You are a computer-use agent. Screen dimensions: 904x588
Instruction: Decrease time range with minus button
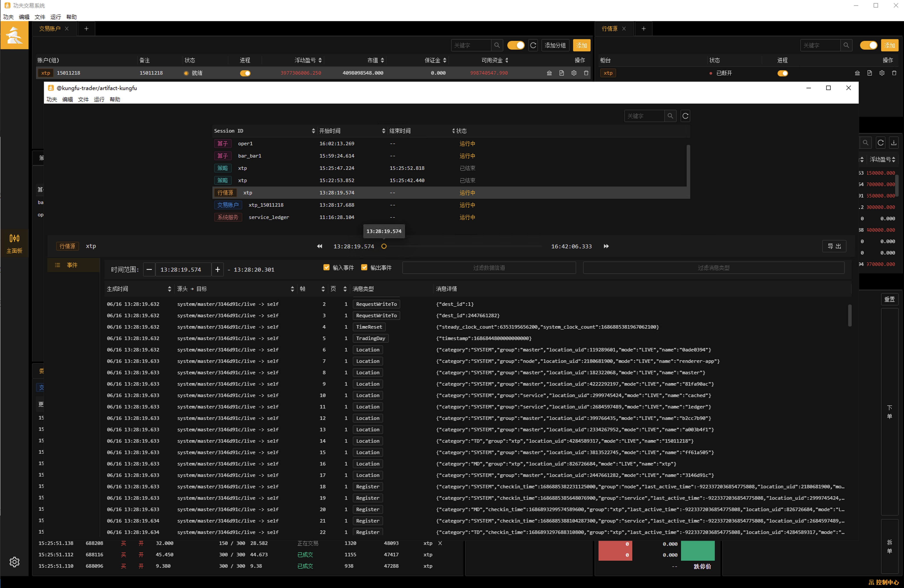tap(149, 269)
